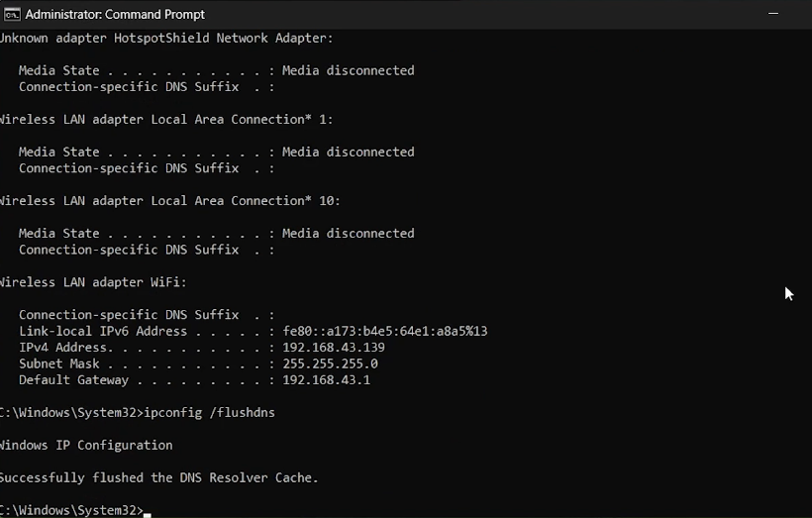Click the Media disconnected text under Connection* 10
The height and width of the screenshot is (518, 812).
348,234
